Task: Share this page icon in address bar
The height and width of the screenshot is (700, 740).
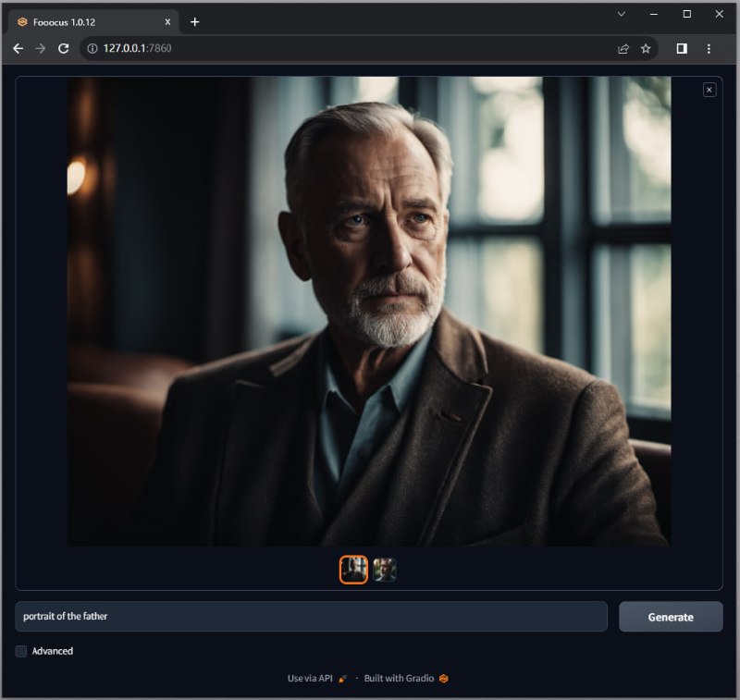Action: (623, 49)
